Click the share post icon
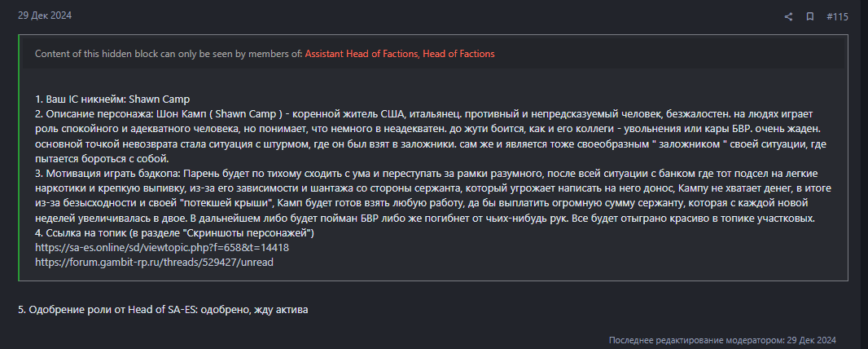The image size is (868, 349). [x=788, y=16]
